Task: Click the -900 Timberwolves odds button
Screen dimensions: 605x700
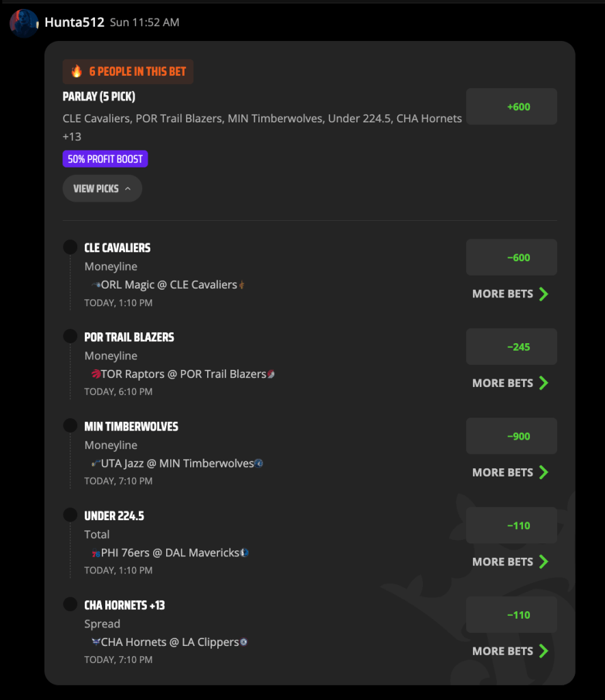Action: coord(511,436)
